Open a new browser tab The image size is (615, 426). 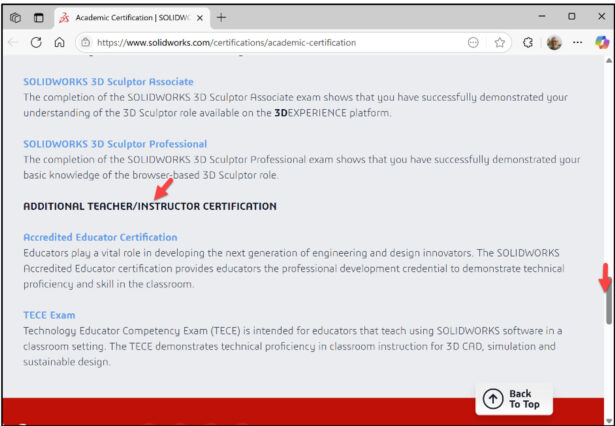pos(221,18)
